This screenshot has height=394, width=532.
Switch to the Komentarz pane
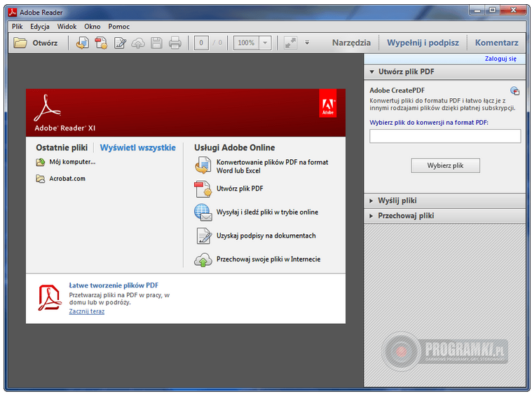[x=496, y=43]
